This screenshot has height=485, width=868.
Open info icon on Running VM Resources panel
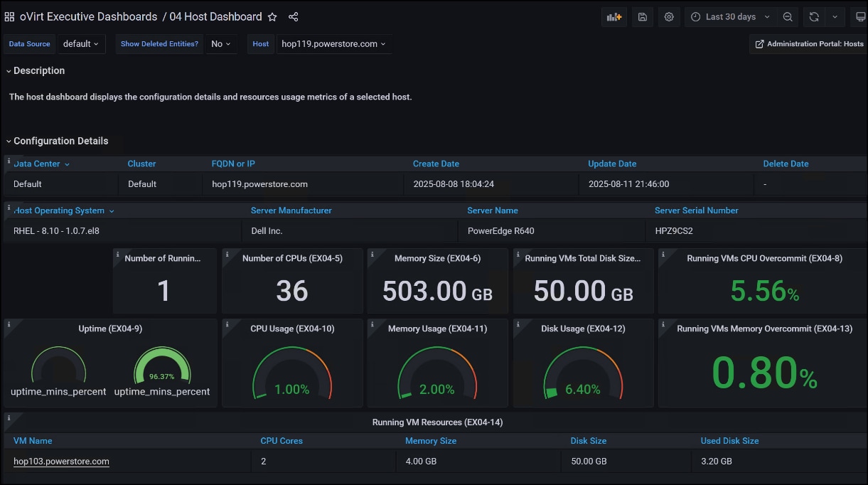point(9,417)
